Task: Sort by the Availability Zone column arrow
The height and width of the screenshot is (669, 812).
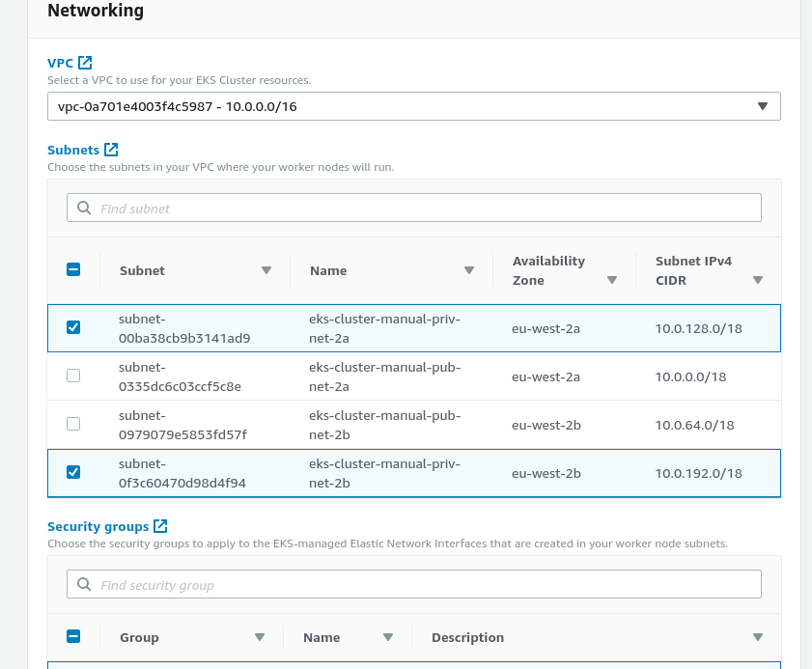Action: coord(611,280)
